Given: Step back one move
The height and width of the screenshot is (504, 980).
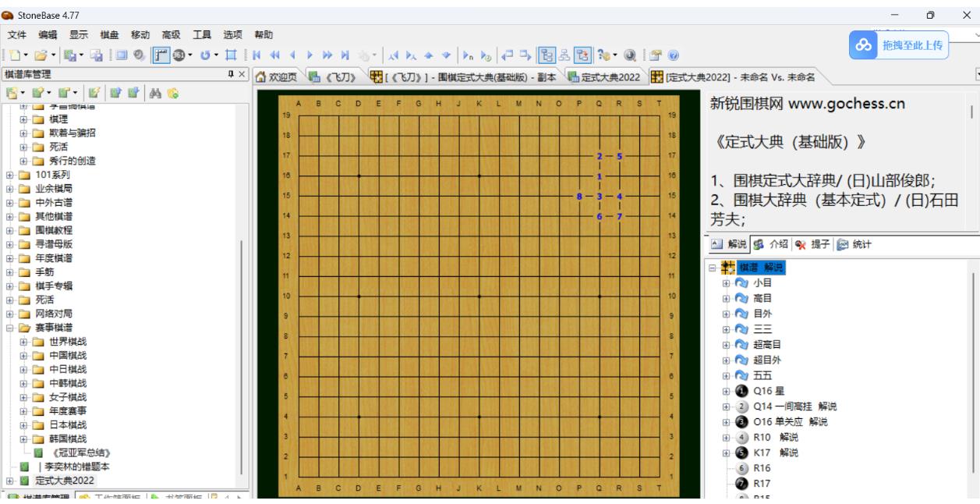Looking at the screenshot, I should pos(292,55).
